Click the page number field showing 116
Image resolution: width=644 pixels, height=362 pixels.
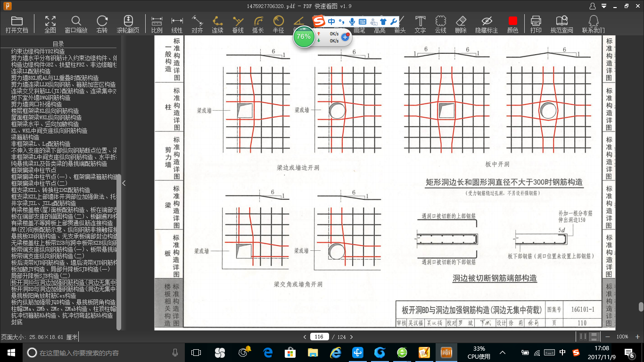click(319, 337)
